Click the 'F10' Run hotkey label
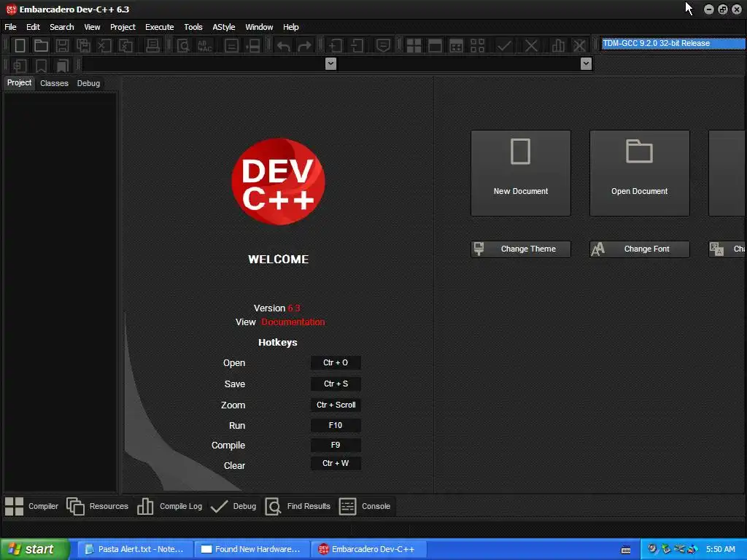The height and width of the screenshot is (560, 747). click(336, 425)
